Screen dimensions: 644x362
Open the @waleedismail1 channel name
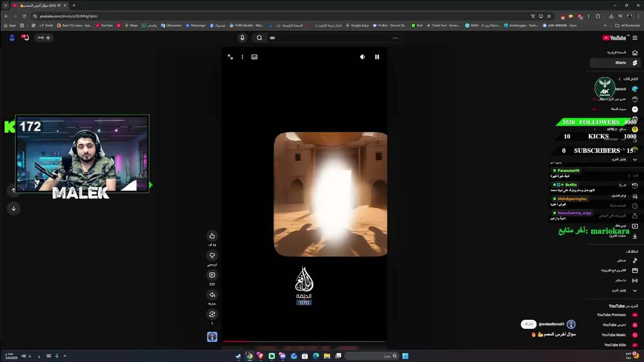pos(551,324)
